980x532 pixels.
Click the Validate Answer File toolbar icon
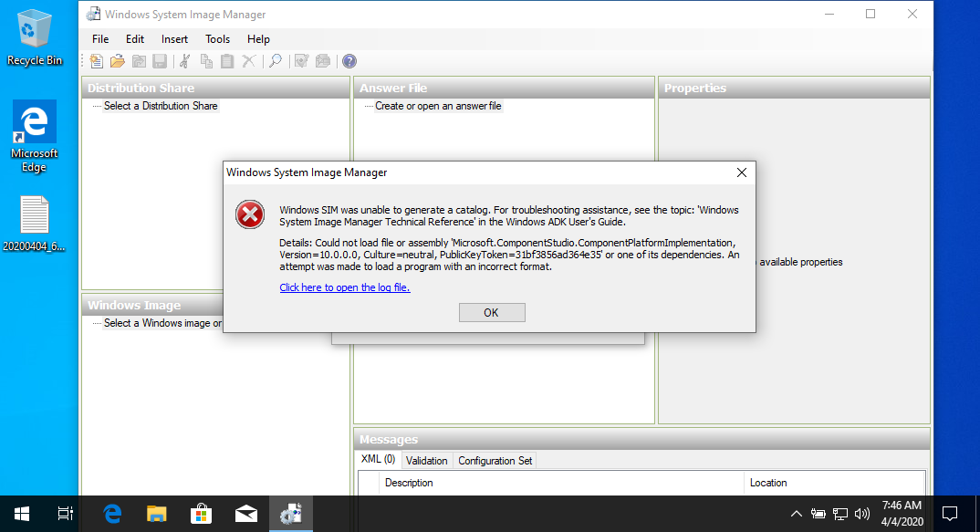302,61
